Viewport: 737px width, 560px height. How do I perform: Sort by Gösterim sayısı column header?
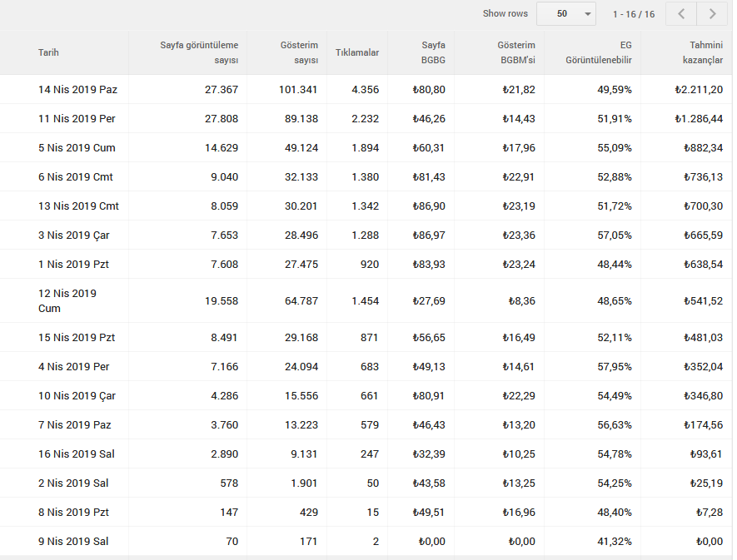[300, 52]
